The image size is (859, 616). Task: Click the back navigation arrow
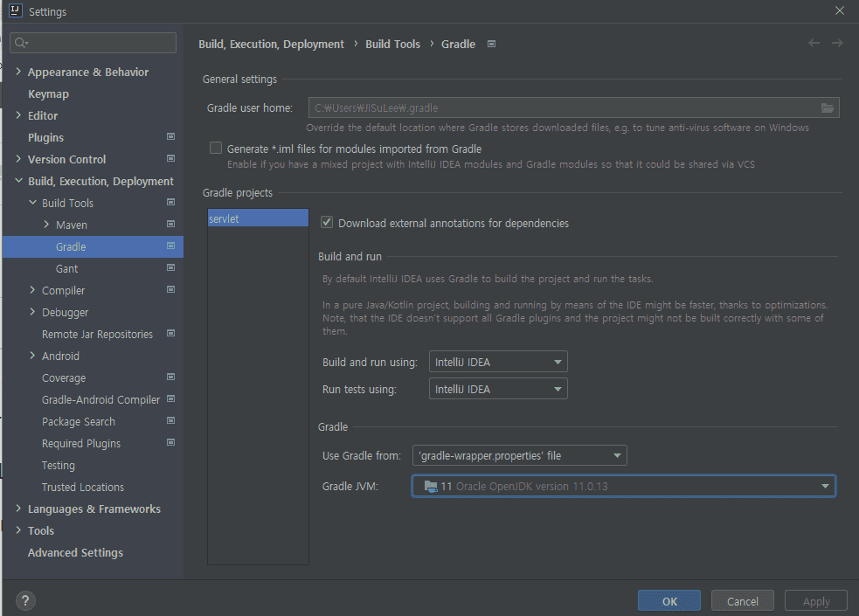point(814,44)
